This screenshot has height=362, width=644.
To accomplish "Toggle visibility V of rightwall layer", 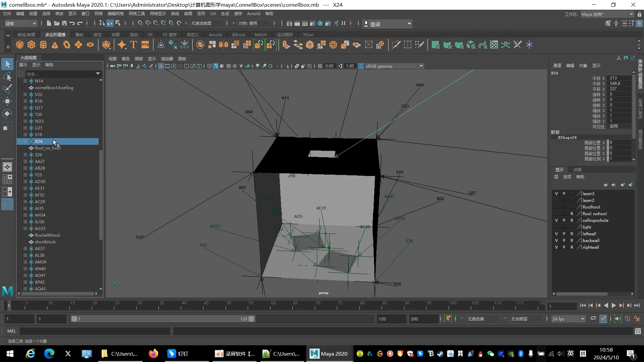I will tap(556, 247).
